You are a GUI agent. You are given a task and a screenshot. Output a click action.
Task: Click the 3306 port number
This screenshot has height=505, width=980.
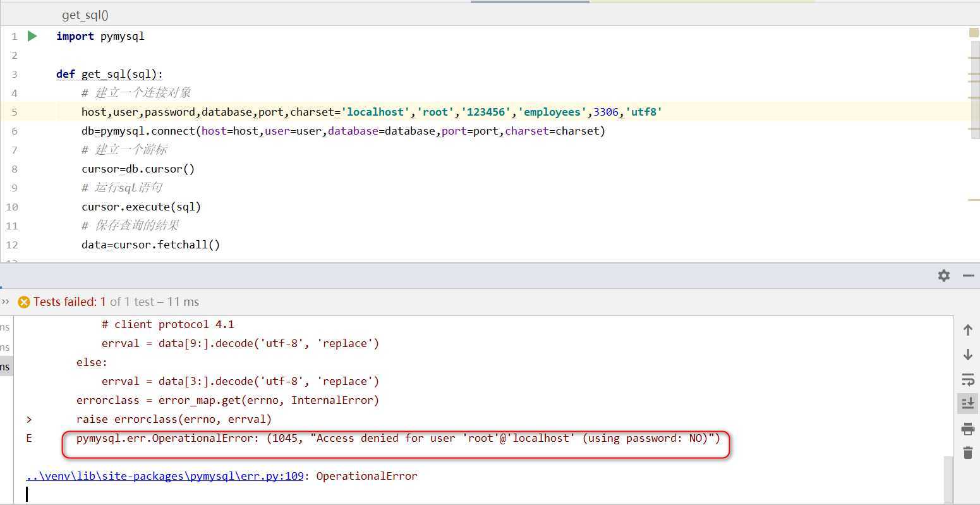(606, 112)
